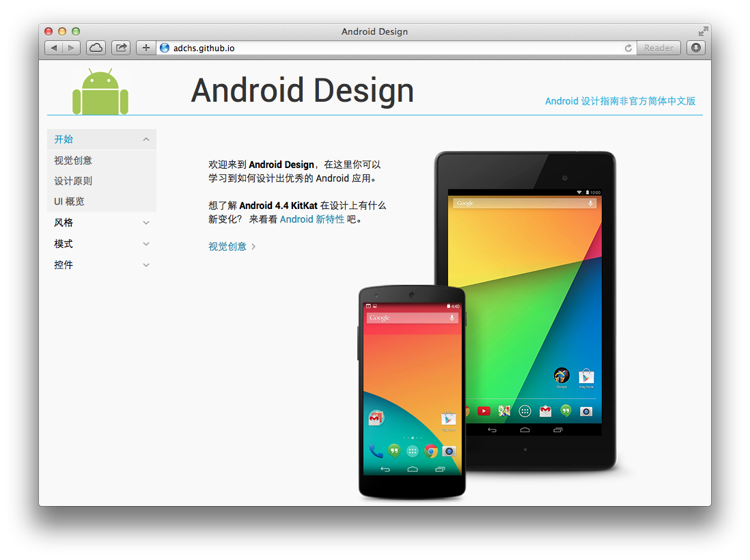Expand the 风格 section chevron
Screen dimensions: 750x560
tap(146, 223)
